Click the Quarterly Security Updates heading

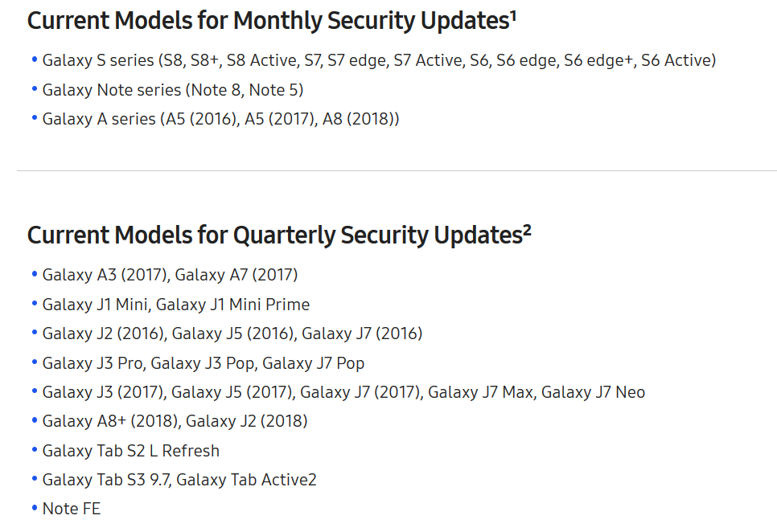(x=273, y=235)
